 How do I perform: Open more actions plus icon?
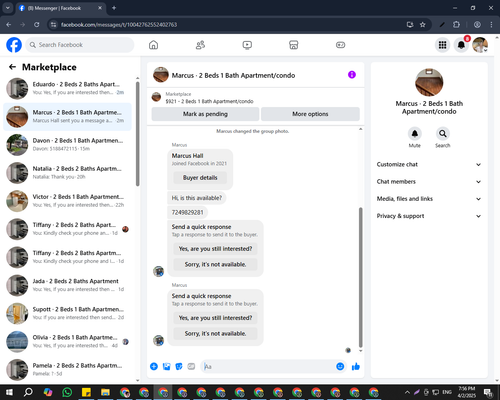(x=154, y=367)
